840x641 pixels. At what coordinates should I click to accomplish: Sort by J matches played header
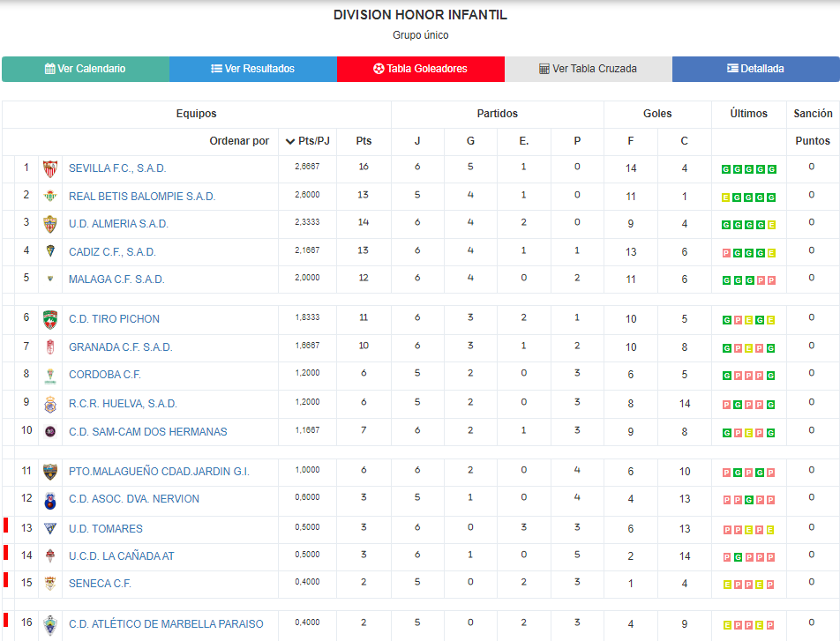[417, 141]
